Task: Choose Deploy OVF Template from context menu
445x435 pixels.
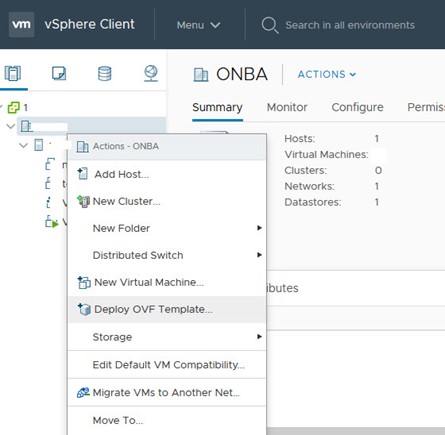Action: click(x=167, y=309)
